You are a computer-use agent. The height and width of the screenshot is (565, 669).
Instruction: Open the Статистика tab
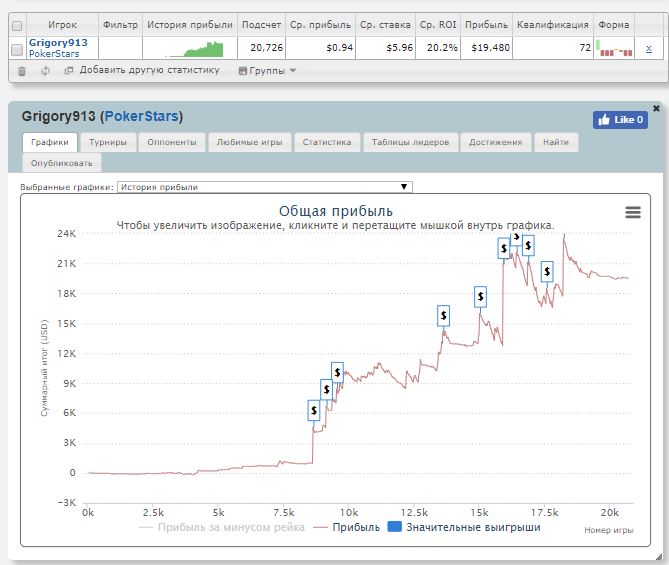[326, 142]
